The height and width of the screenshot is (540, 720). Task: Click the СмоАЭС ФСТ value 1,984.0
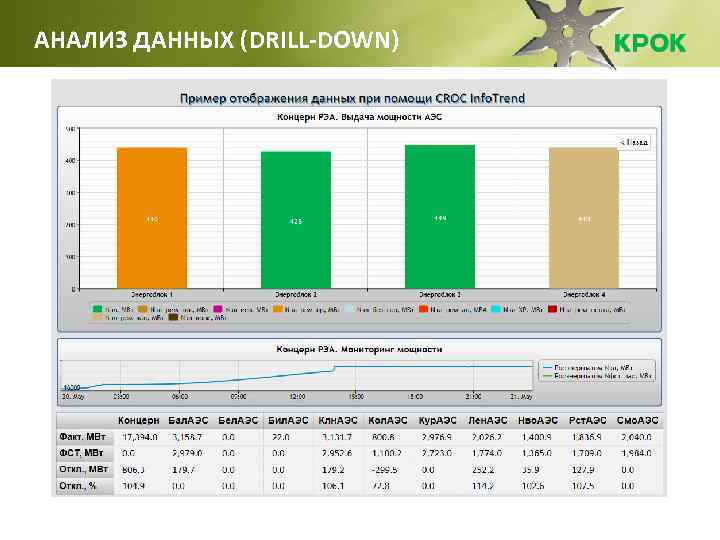636,453
